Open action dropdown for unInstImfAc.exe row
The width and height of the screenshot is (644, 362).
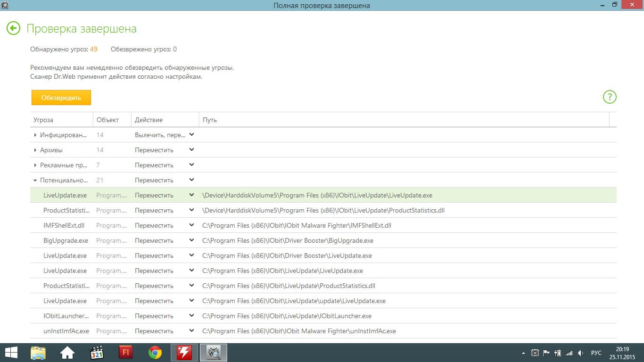[191, 331]
